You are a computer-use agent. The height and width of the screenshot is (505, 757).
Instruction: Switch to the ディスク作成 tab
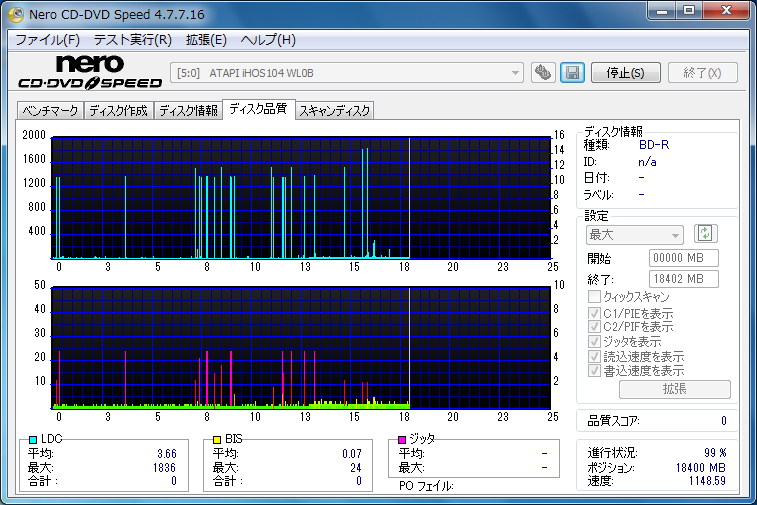[x=118, y=111]
